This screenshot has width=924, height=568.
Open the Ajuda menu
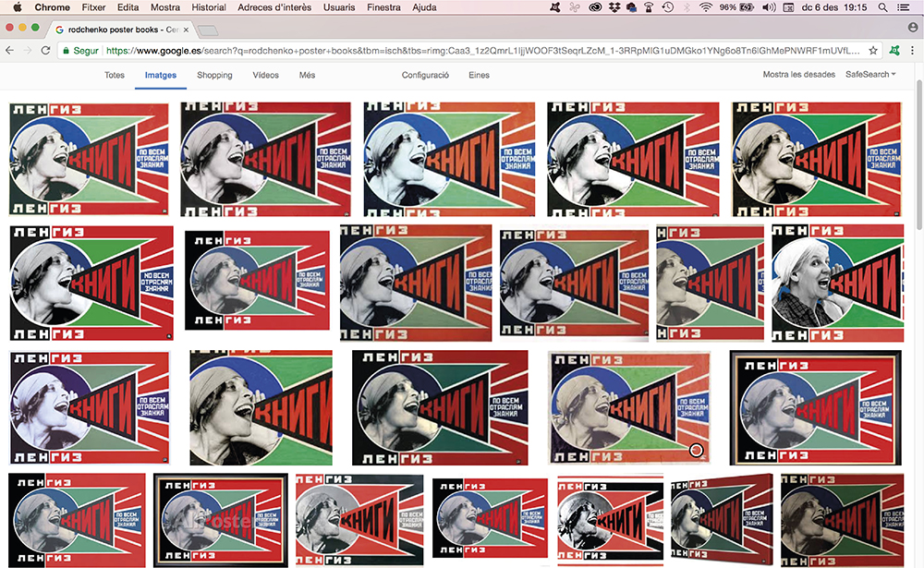pyautogui.click(x=424, y=7)
